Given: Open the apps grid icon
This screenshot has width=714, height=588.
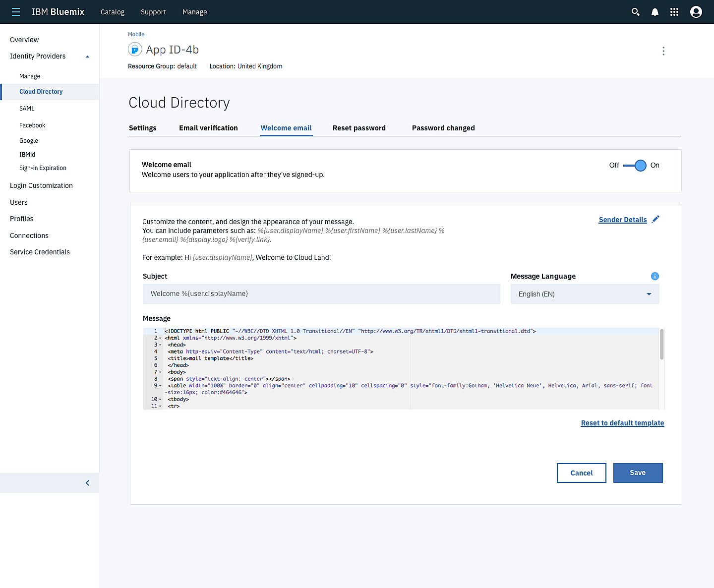Looking at the screenshot, I should point(674,12).
